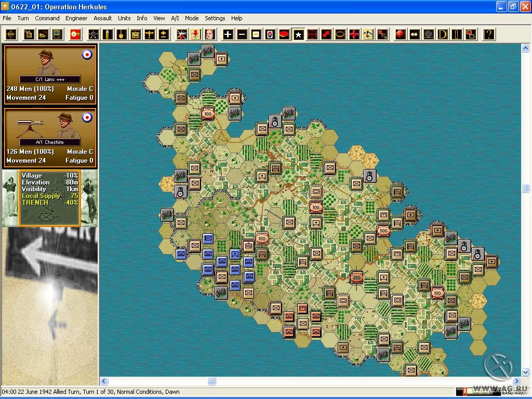Viewport: 532px width, 399px height.
Task: Click the save disk toolbar icon
Action: tap(57, 34)
